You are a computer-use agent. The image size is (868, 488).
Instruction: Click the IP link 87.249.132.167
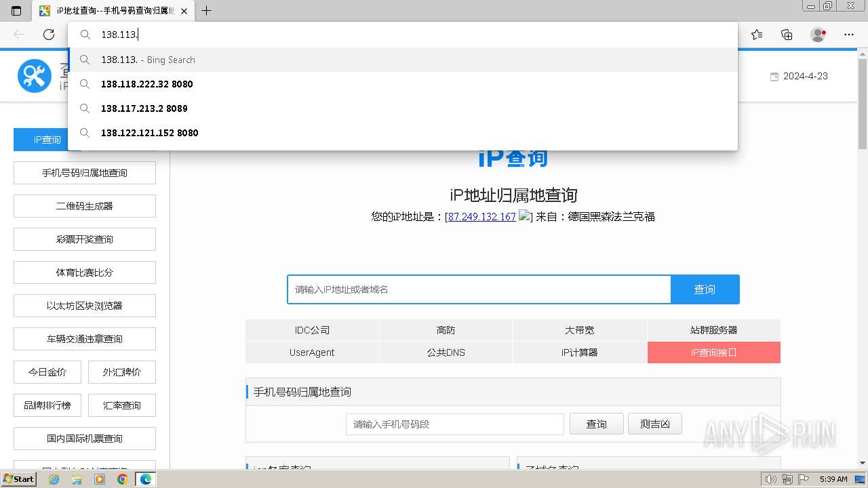point(481,217)
